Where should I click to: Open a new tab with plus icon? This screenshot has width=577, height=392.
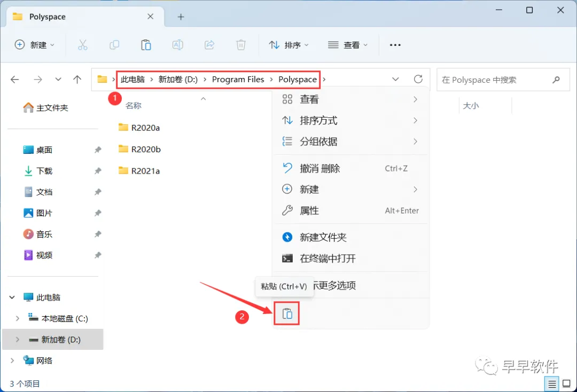(x=181, y=17)
